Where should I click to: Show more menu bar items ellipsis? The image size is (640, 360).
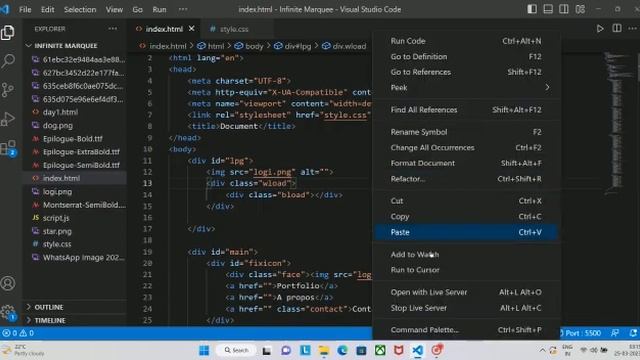(183, 9)
